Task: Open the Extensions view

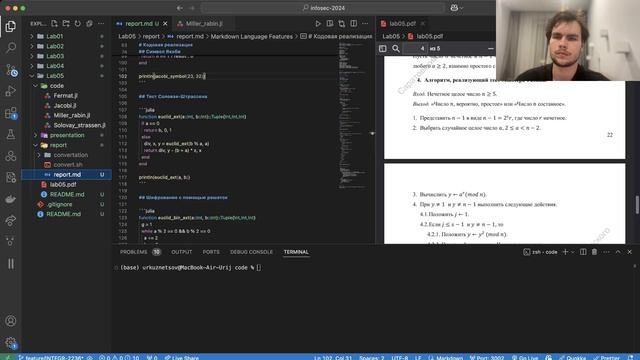Action: pyautogui.click(x=11, y=113)
